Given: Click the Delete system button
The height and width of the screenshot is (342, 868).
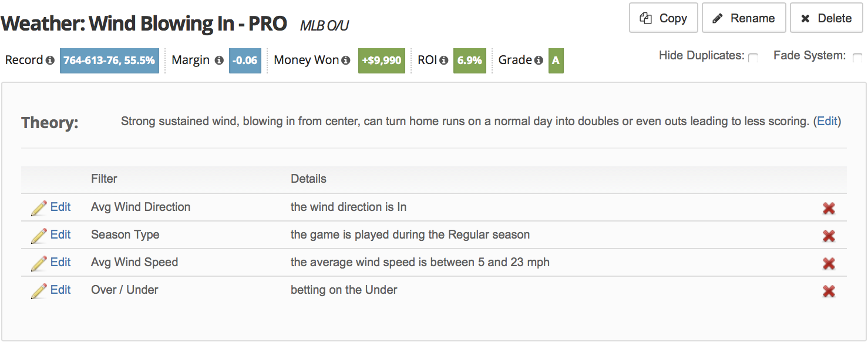Looking at the screenshot, I should [826, 18].
